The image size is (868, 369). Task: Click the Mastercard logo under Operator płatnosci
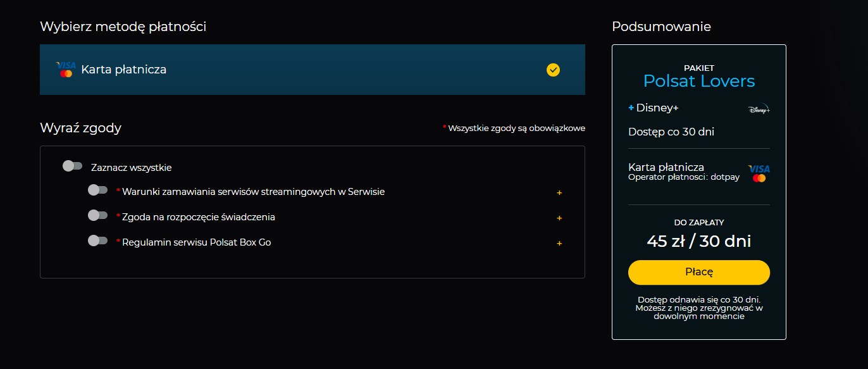[758, 178]
